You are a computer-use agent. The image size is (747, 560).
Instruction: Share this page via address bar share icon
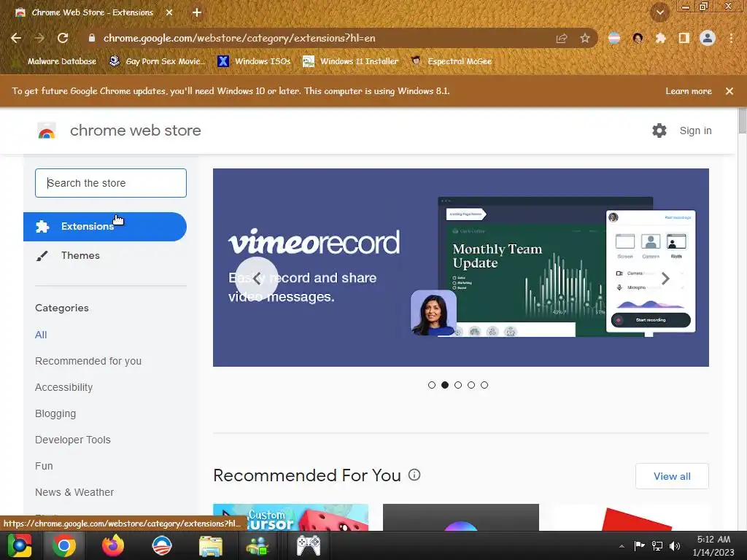click(x=562, y=39)
